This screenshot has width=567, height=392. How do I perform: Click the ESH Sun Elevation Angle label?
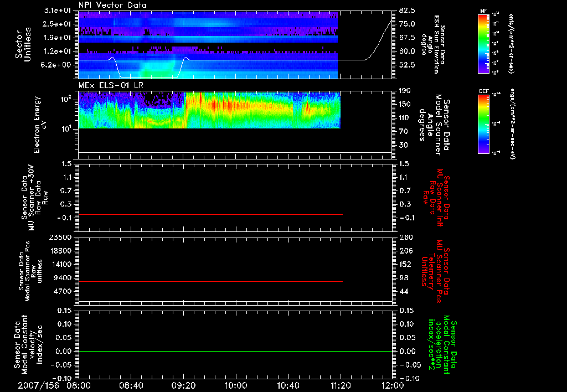coord(434,44)
